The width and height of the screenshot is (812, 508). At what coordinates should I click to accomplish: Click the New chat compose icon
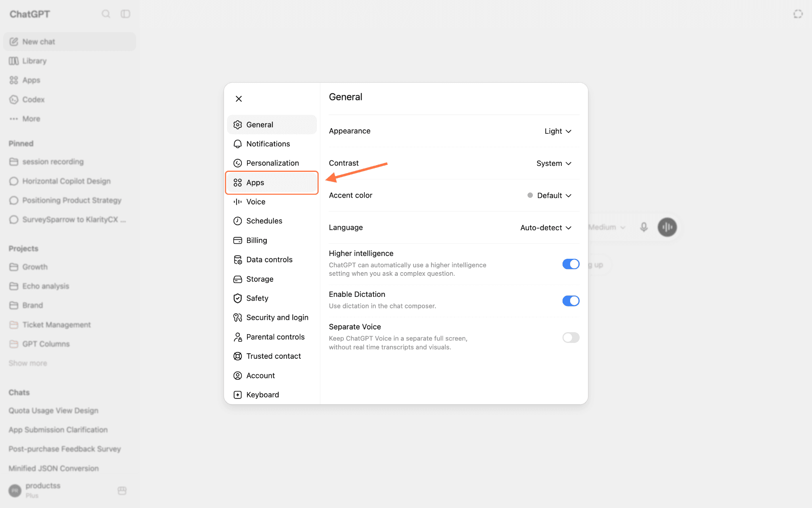point(14,42)
